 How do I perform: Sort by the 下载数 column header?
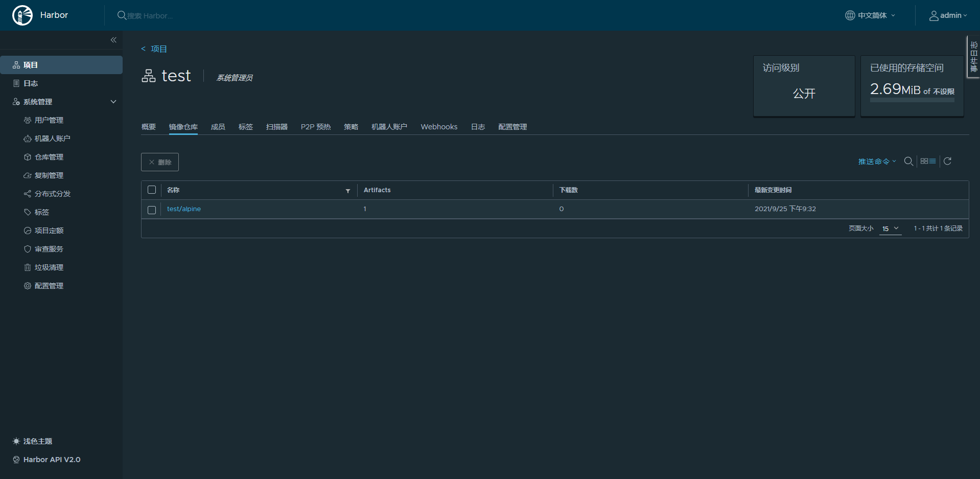tap(569, 190)
